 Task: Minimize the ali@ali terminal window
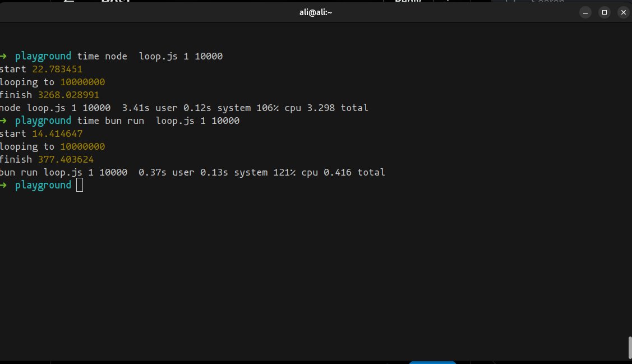pos(585,12)
